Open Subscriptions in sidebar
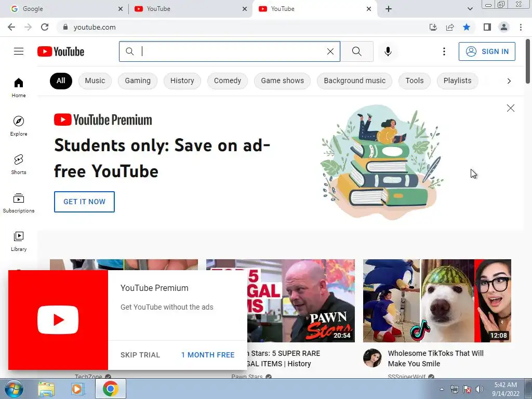The width and height of the screenshot is (532, 399). point(19,203)
